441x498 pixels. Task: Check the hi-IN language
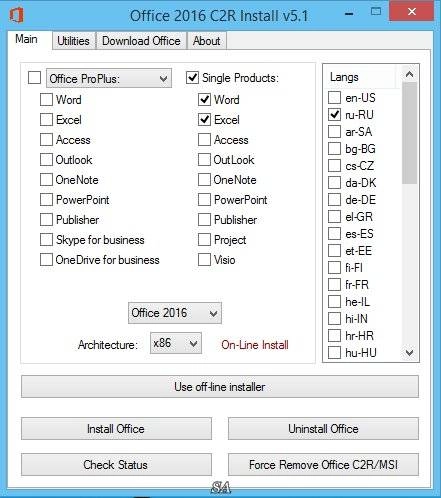pyautogui.click(x=334, y=319)
